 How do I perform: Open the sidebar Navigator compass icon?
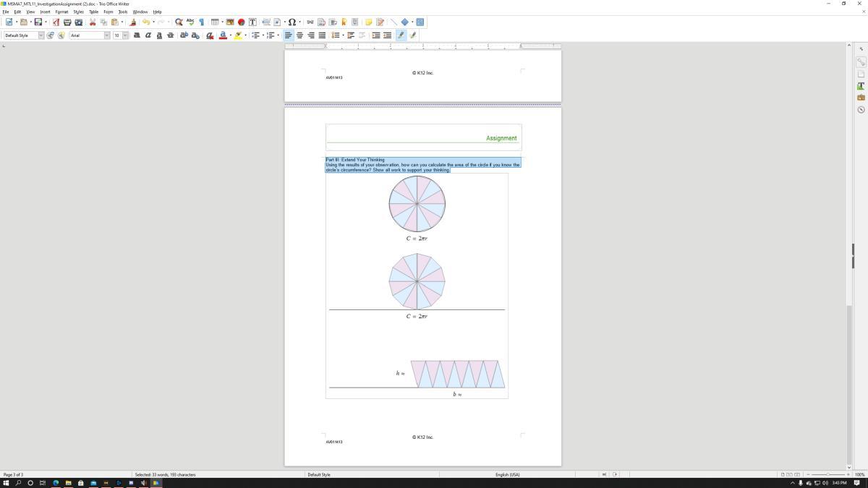click(861, 110)
